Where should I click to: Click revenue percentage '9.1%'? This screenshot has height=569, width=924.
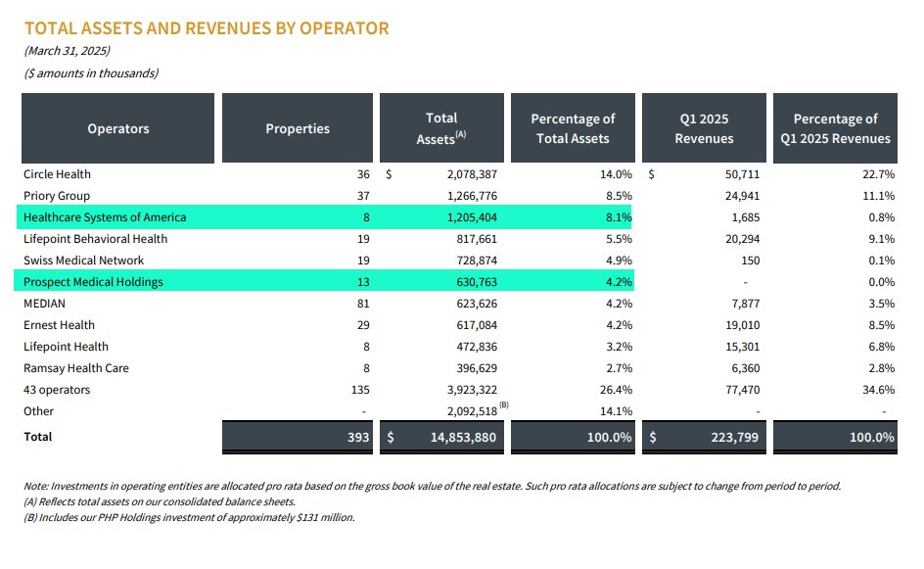[x=882, y=239]
